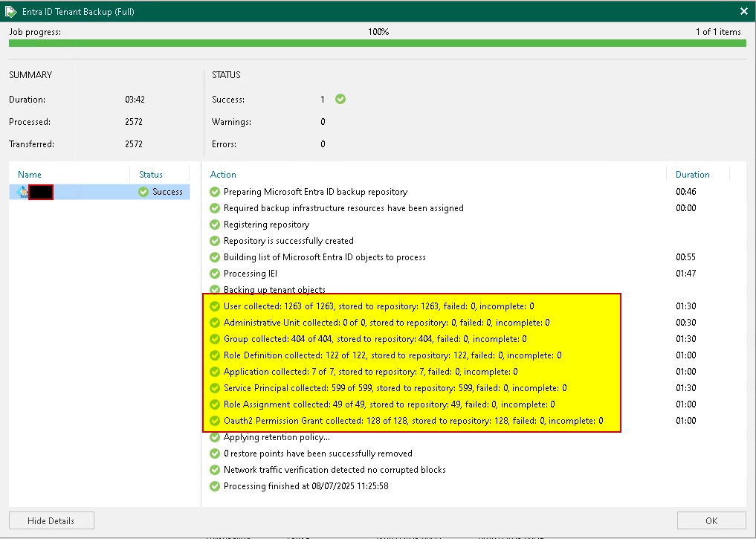Click checkmark beside Applying retention policy

215,437
